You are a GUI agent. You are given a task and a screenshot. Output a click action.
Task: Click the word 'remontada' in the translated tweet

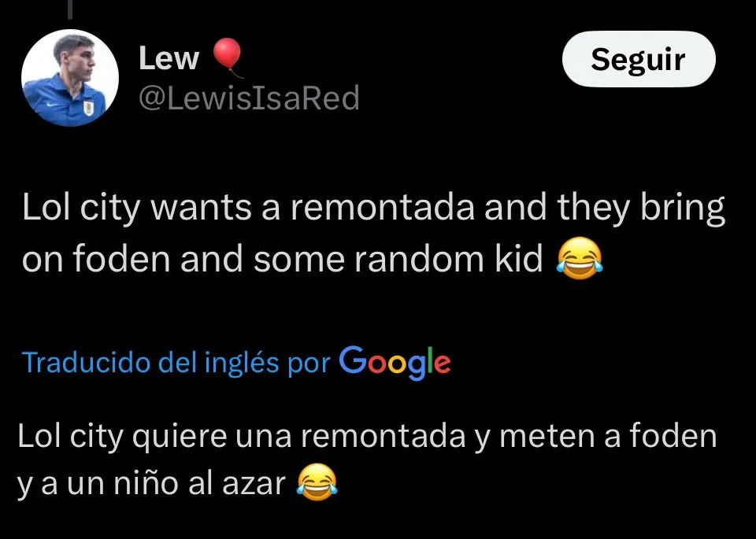(384, 436)
